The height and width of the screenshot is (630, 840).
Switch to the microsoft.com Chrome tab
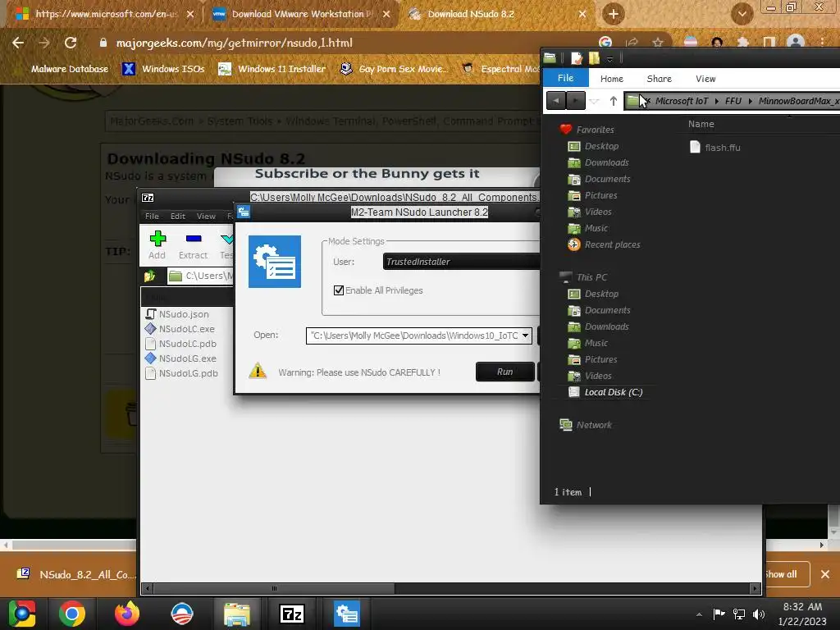pos(105,14)
